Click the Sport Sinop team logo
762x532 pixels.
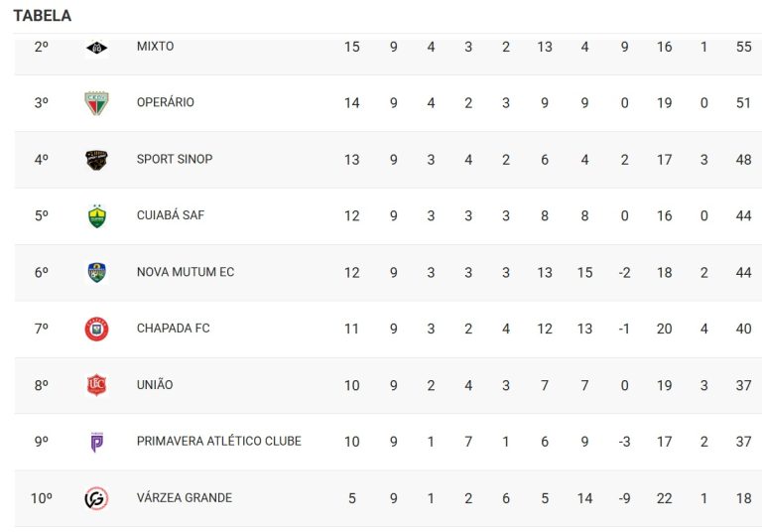point(96,160)
